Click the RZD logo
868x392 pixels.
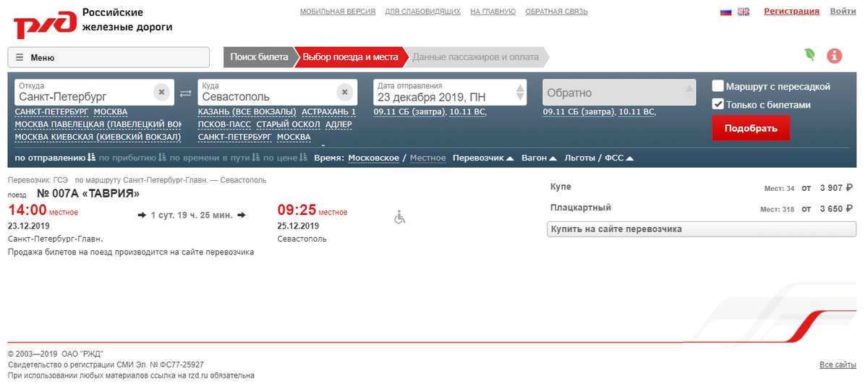click(45, 25)
